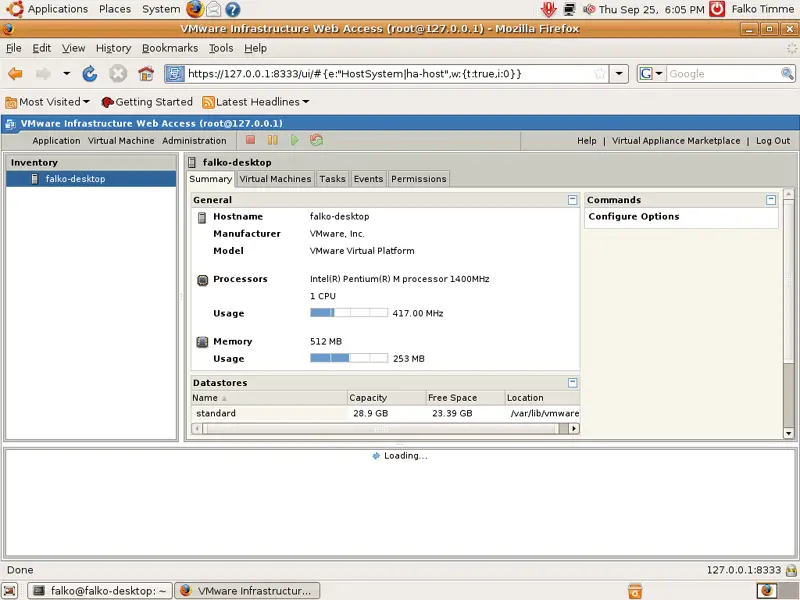Click the trash icon in the bottom panel
This screenshot has width=800, height=600.
635,591
